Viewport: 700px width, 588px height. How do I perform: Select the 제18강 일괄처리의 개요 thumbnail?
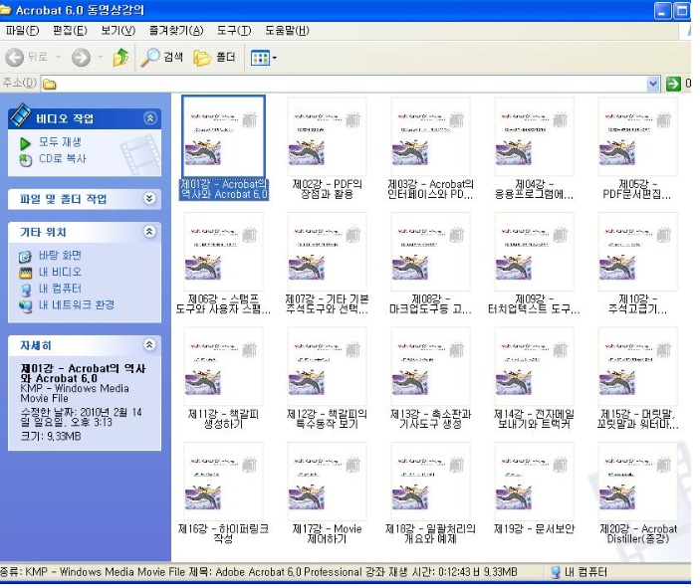pos(430,482)
